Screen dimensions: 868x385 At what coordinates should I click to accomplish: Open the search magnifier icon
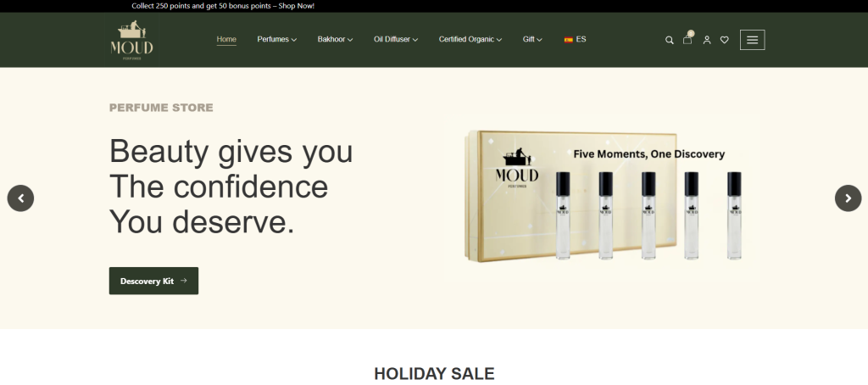coord(670,40)
